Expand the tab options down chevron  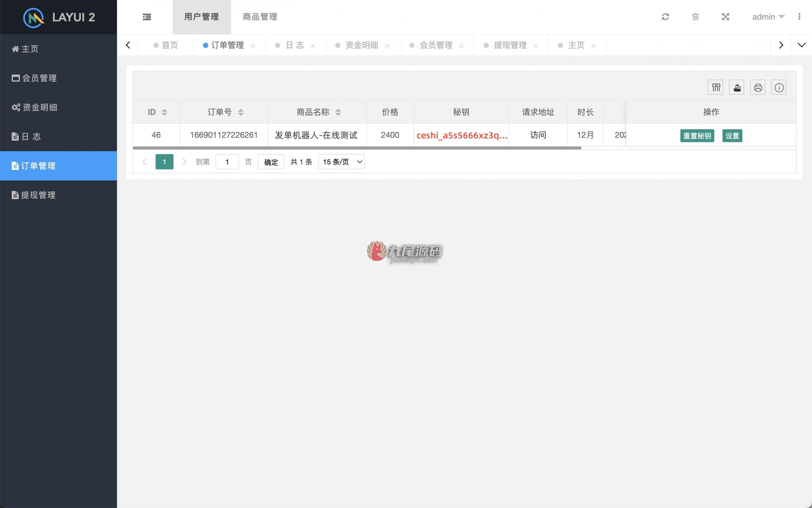point(802,45)
